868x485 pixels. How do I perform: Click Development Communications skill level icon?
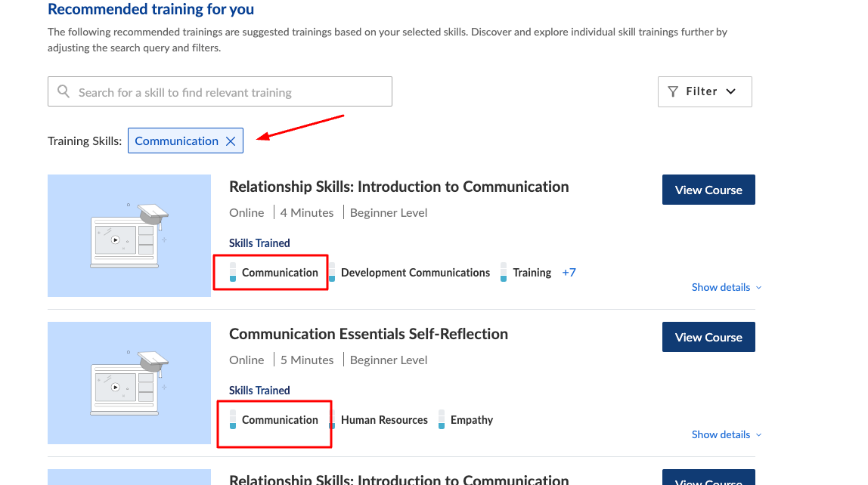click(x=332, y=273)
